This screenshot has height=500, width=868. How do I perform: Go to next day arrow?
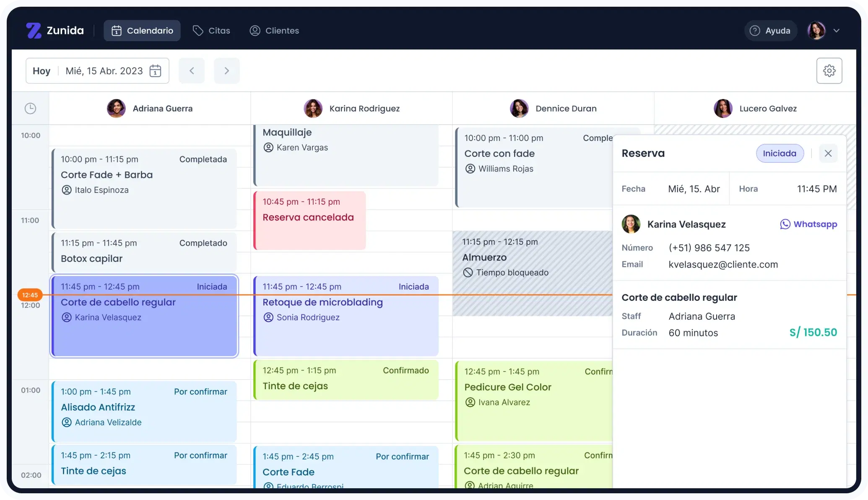click(x=226, y=71)
